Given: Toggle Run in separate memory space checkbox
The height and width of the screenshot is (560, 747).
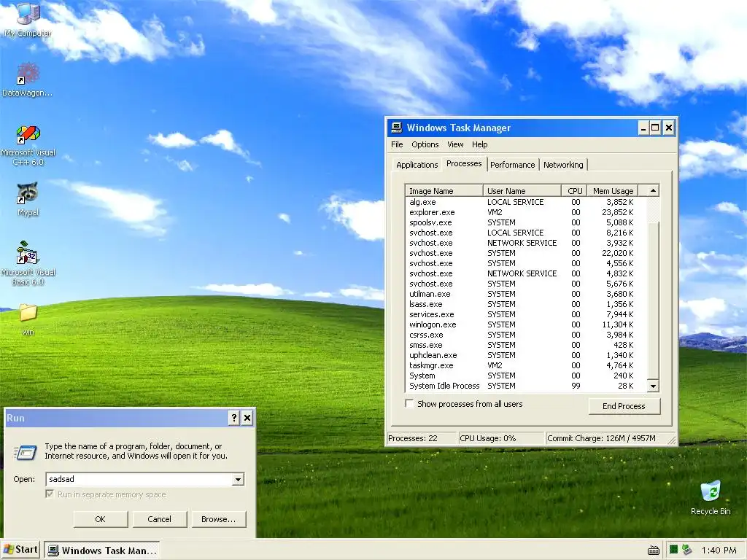Looking at the screenshot, I should [x=50, y=494].
